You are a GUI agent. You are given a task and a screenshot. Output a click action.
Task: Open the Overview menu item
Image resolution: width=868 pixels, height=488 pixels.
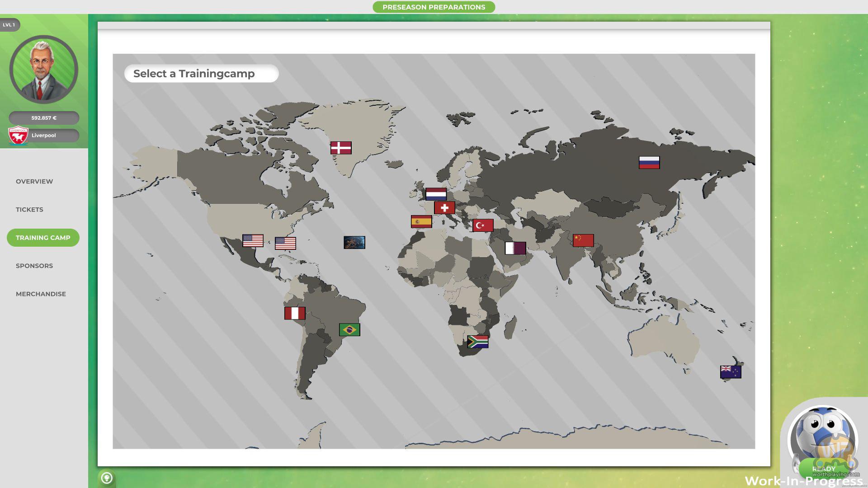tap(34, 181)
